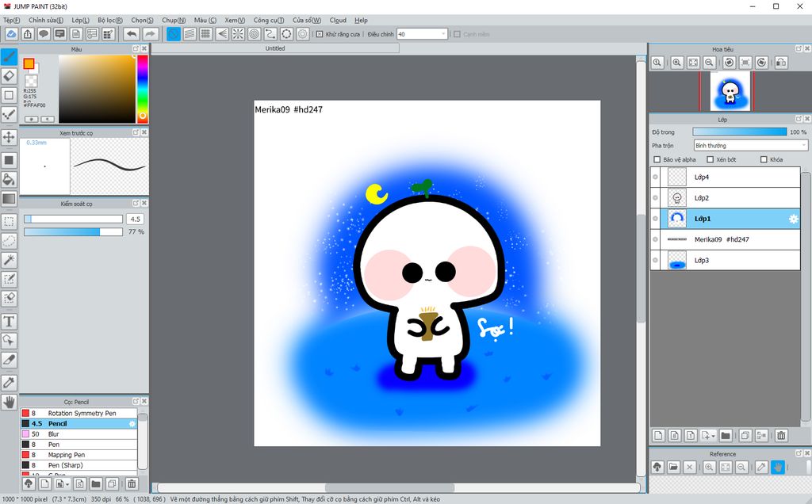Open the Điều chỉnh value dropdown
The image size is (812, 504).
(422, 34)
